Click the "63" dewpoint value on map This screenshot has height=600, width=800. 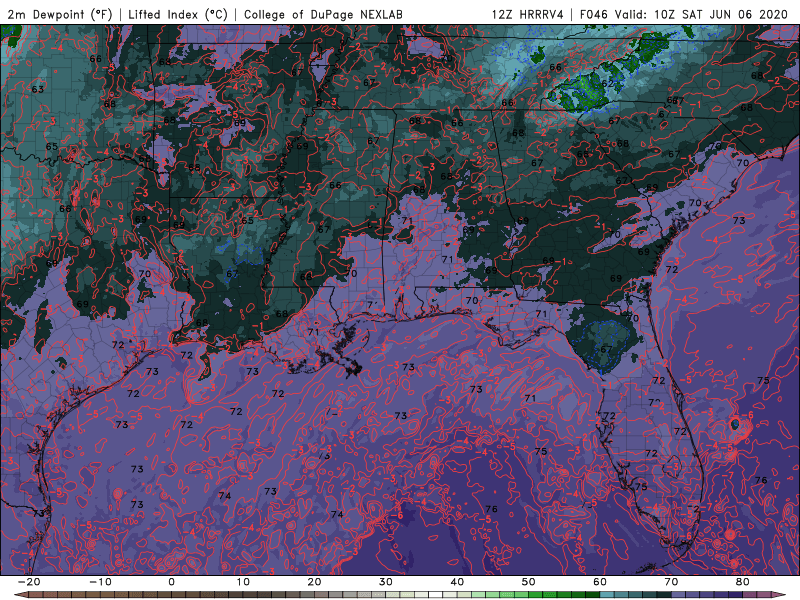point(38,89)
